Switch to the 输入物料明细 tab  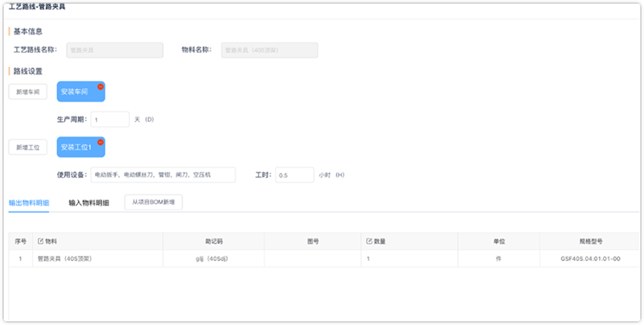coord(88,203)
